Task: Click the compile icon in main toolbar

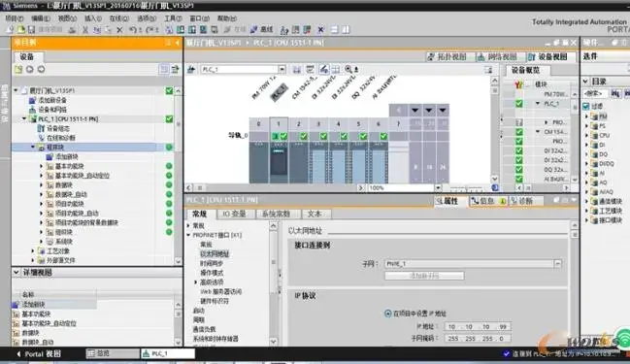Action: coord(169,30)
